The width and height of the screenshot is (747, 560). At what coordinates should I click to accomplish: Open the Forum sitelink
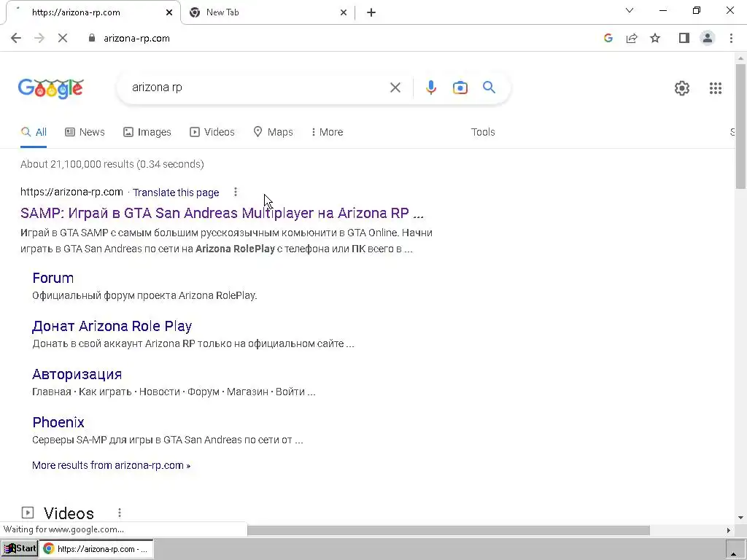[53, 278]
